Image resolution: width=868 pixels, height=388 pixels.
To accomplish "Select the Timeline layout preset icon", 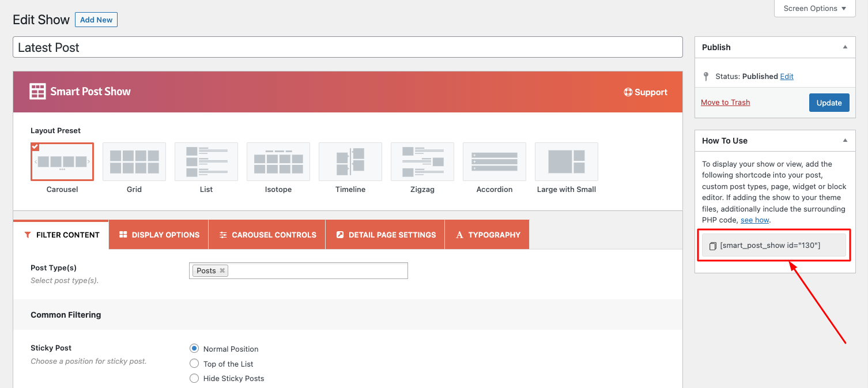I will pyautogui.click(x=350, y=162).
